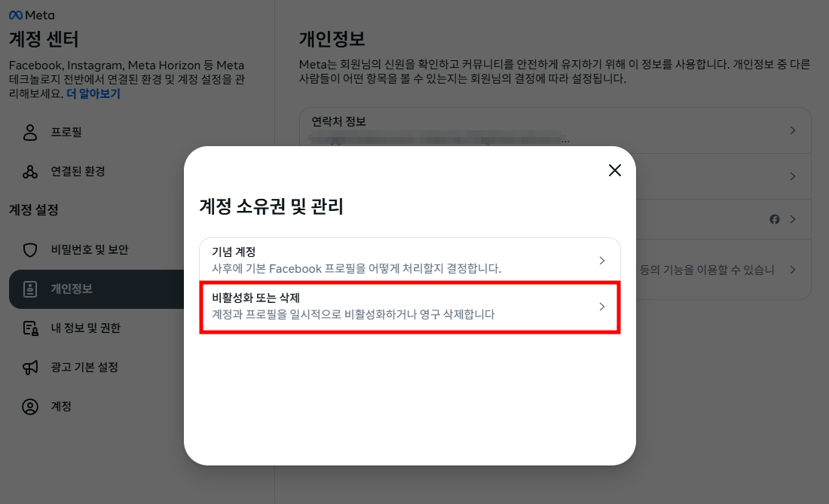Click the chevron next to the Facebook icon
The height and width of the screenshot is (504, 829).
click(x=793, y=219)
